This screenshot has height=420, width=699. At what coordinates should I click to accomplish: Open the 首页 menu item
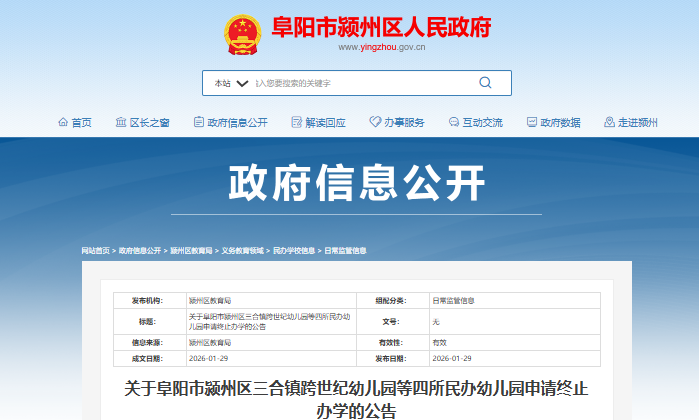tap(82, 123)
